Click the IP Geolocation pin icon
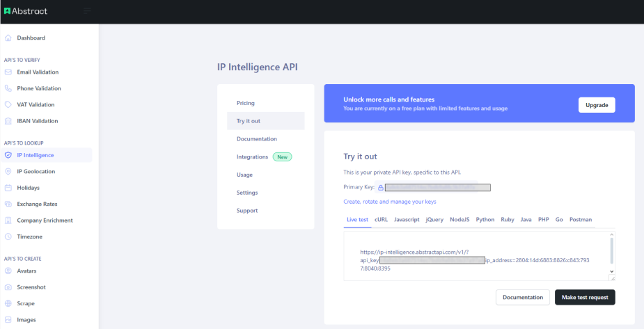644x329 pixels. click(x=8, y=171)
